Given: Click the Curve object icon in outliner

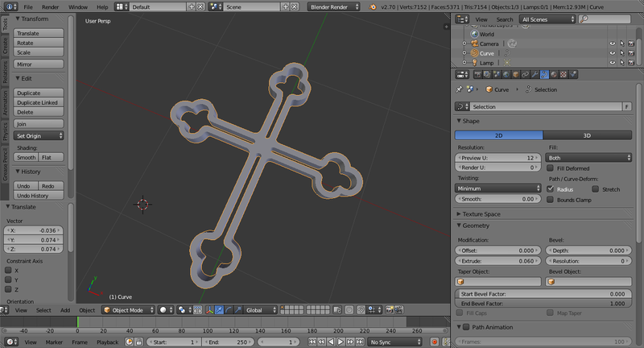Looking at the screenshot, I should pos(474,53).
